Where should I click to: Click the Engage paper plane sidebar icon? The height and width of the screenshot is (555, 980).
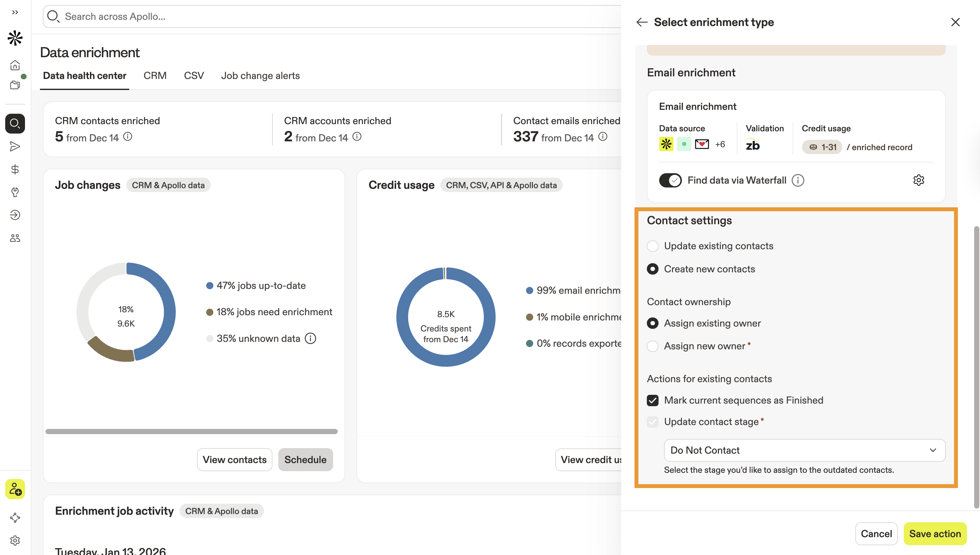pos(15,146)
